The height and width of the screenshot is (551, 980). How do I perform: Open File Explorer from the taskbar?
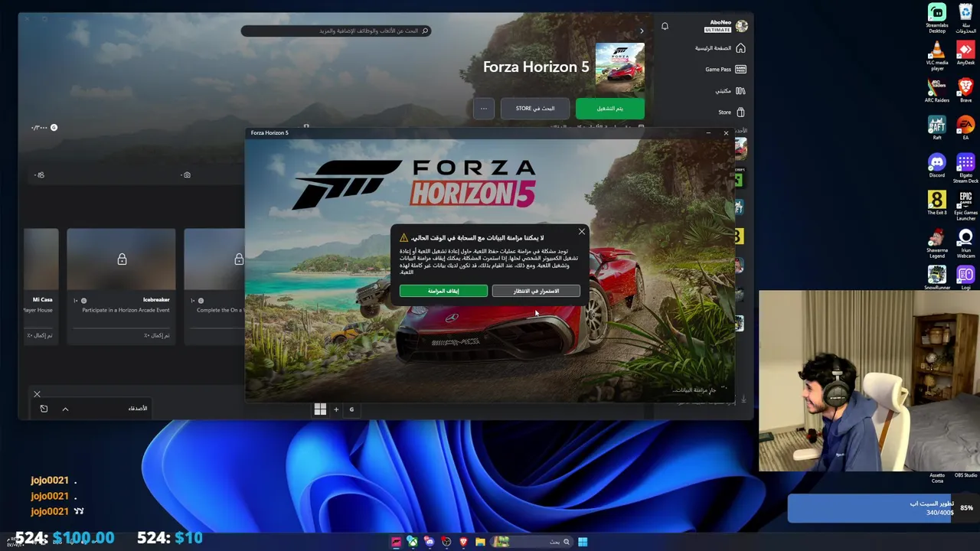[x=480, y=542]
